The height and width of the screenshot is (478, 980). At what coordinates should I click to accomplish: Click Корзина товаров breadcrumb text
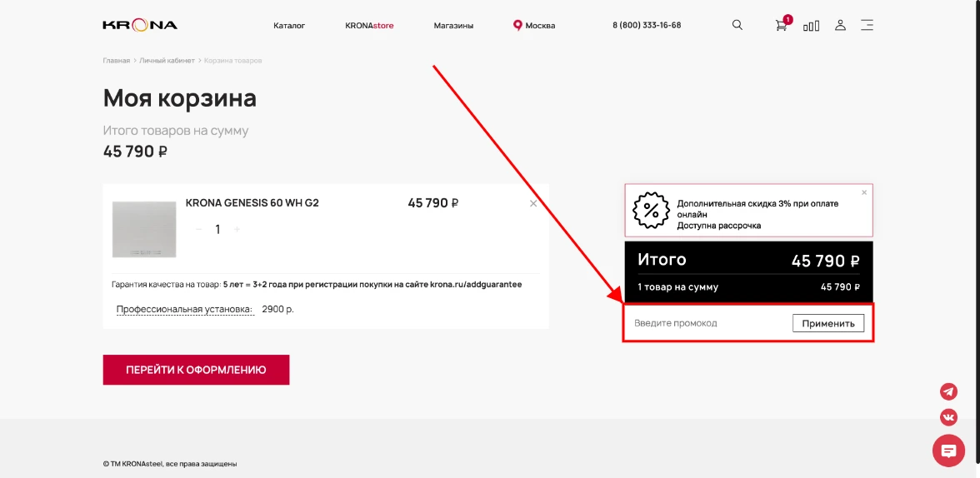(233, 61)
